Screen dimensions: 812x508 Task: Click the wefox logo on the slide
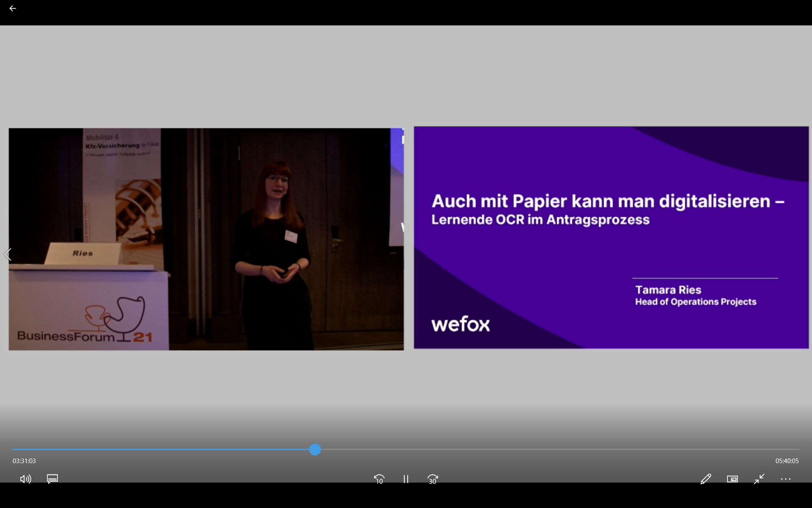pyautogui.click(x=460, y=324)
